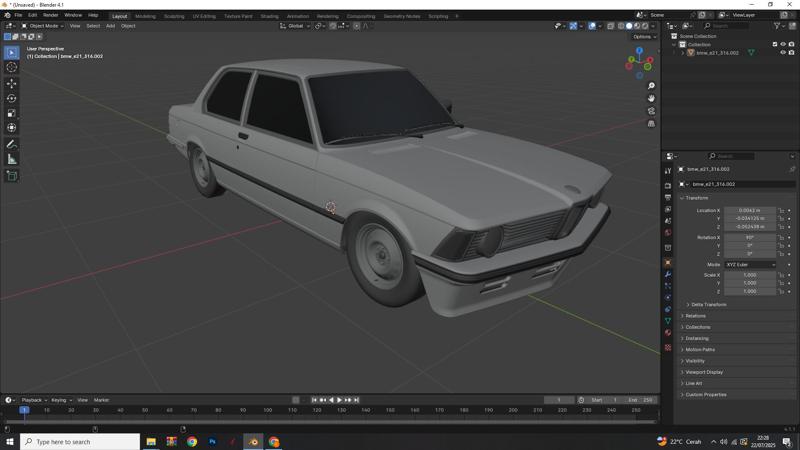Viewport: 800px width, 450px height.
Task: Open the Render menu
Action: coord(51,15)
